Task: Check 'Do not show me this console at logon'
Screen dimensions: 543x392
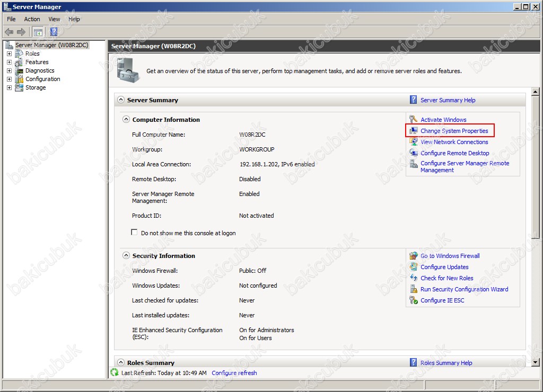Action: (134, 233)
